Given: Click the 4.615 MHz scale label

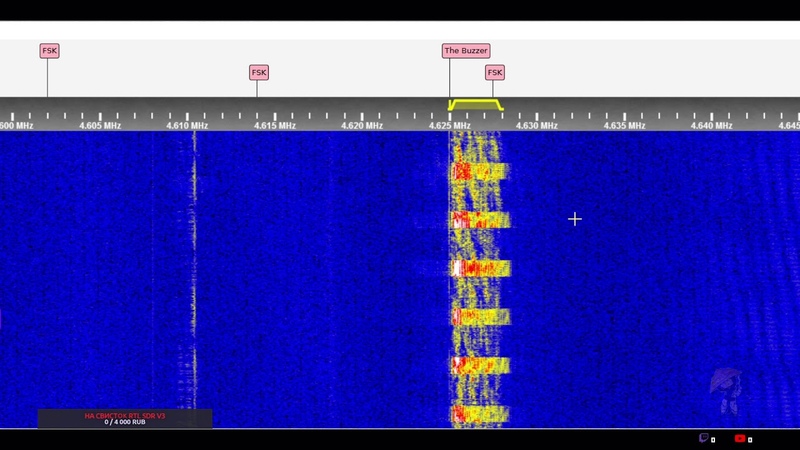Looking at the screenshot, I should pos(275,126).
